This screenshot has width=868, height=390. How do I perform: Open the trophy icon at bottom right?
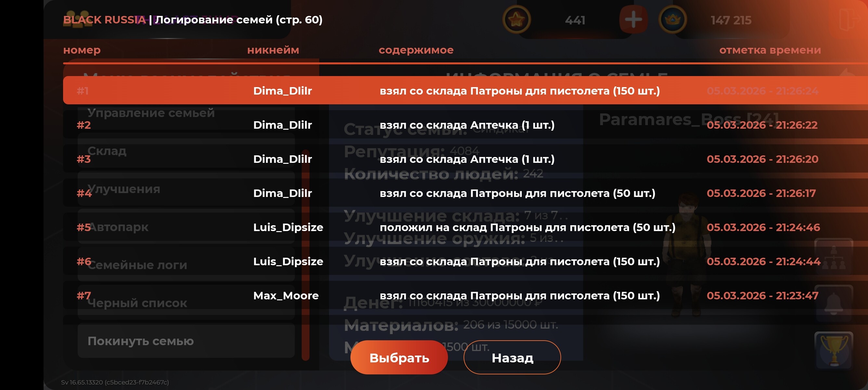coord(834,350)
